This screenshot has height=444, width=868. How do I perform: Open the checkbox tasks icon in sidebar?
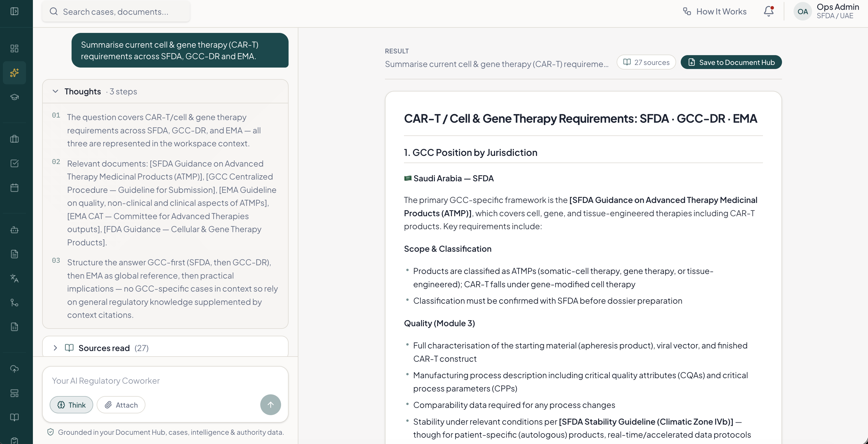point(14,163)
